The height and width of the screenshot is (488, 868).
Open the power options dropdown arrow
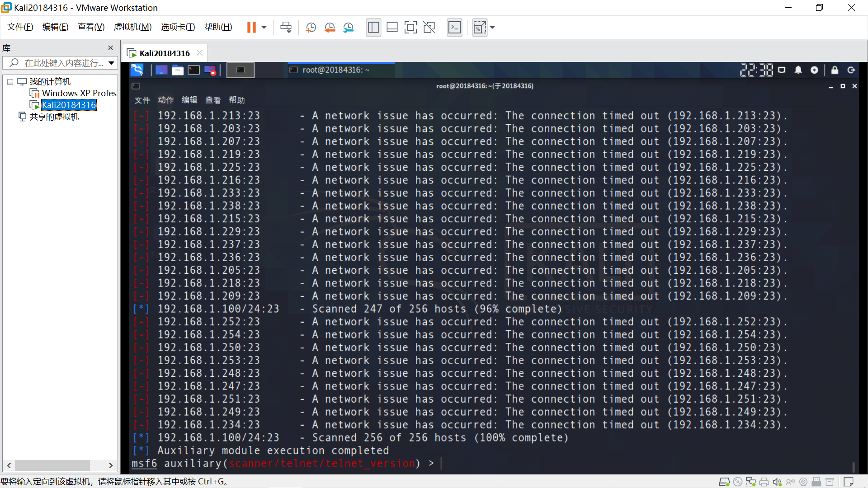click(264, 28)
